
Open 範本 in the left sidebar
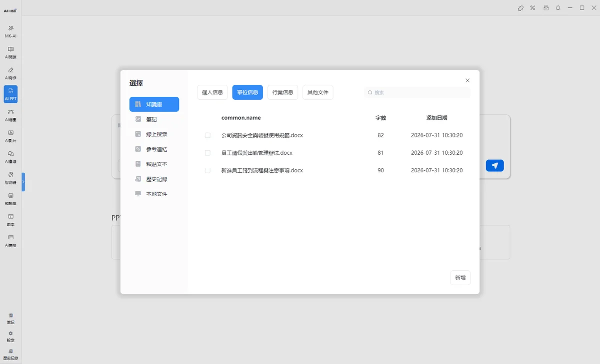coord(10,220)
